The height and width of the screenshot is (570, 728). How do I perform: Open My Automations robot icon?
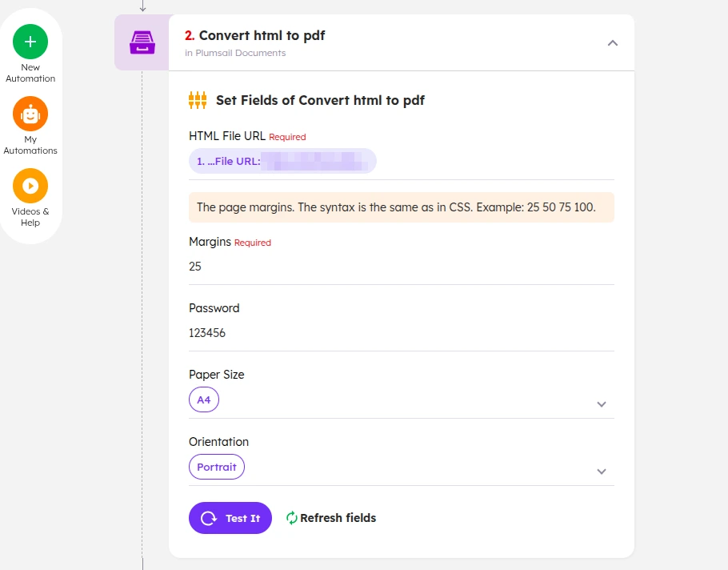[x=30, y=114]
